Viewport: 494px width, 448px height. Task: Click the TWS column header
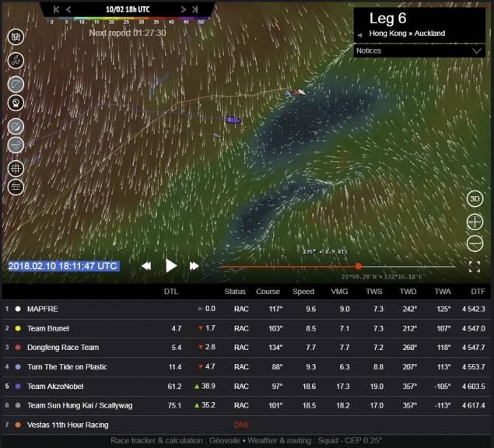coord(374,292)
